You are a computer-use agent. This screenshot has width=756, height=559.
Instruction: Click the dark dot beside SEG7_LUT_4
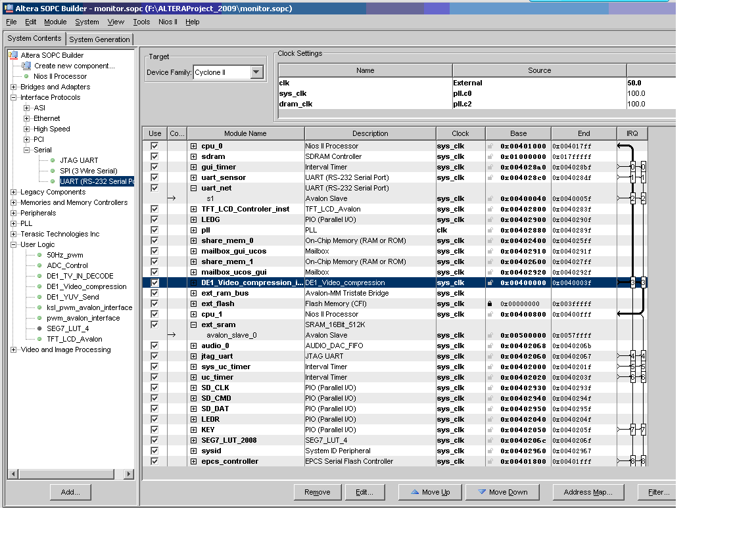(39, 328)
